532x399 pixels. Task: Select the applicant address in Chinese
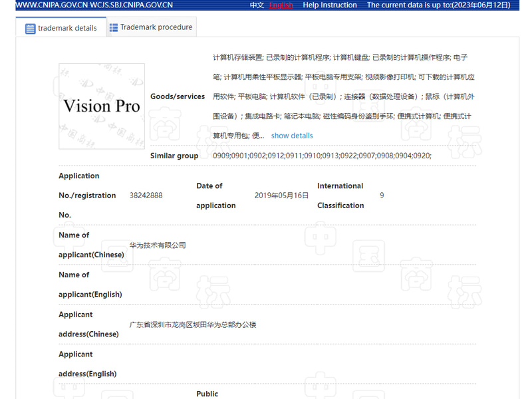(x=193, y=325)
